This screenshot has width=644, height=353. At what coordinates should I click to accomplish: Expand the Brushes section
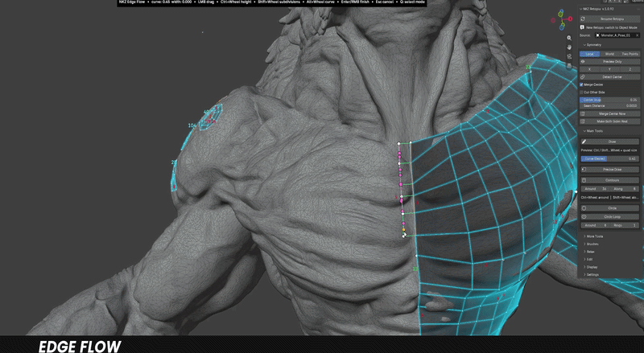click(592, 244)
